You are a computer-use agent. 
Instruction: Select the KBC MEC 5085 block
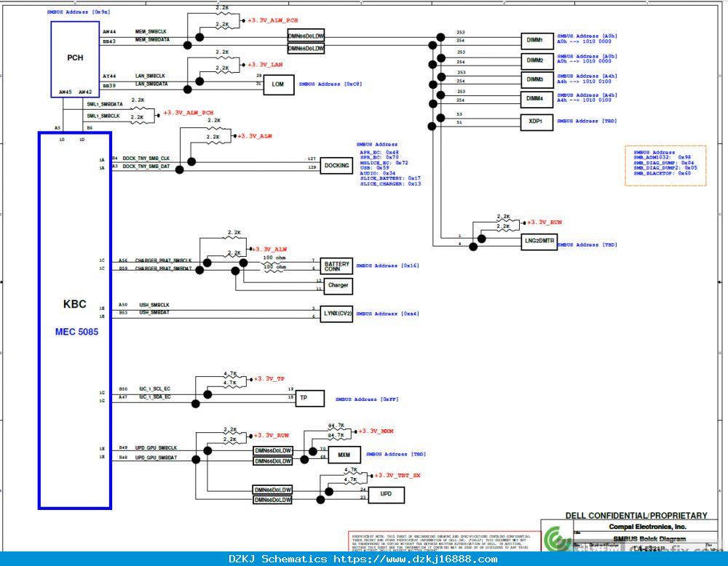point(75,321)
